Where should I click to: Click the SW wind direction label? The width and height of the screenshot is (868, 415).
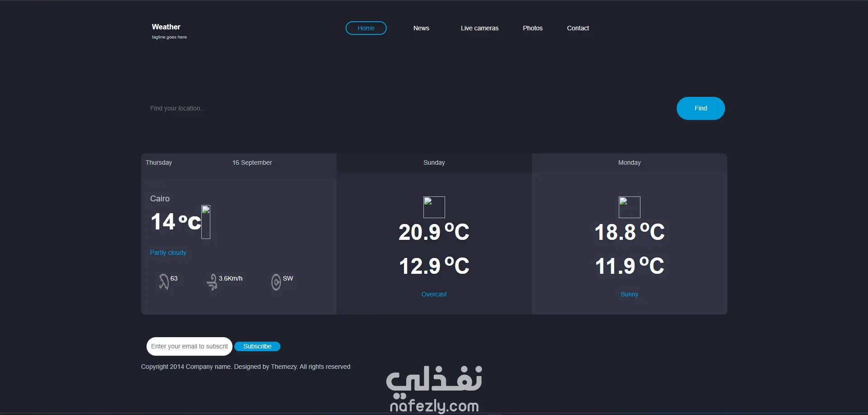(288, 278)
